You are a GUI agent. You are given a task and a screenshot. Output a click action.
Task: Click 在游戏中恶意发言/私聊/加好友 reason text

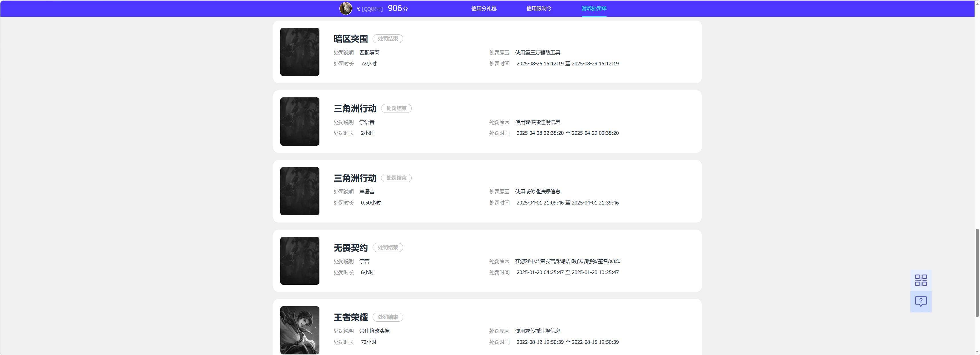coord(568,261)
